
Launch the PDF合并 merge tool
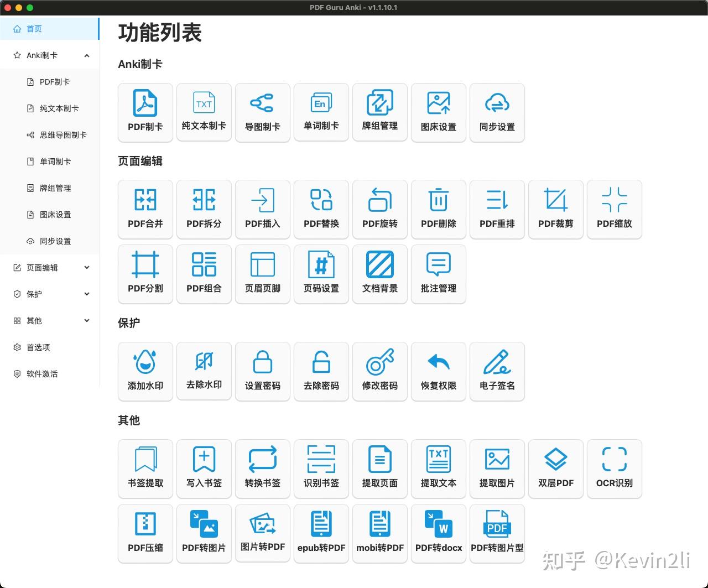coord(145,209)
